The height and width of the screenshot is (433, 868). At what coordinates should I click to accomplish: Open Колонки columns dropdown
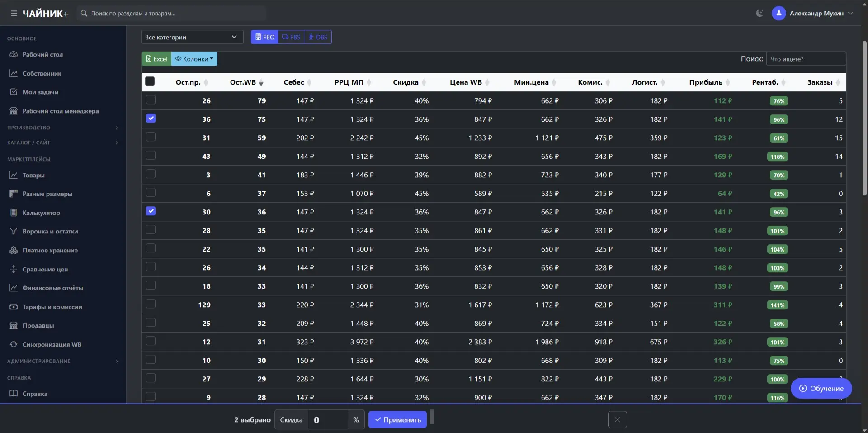pos(194,59)
